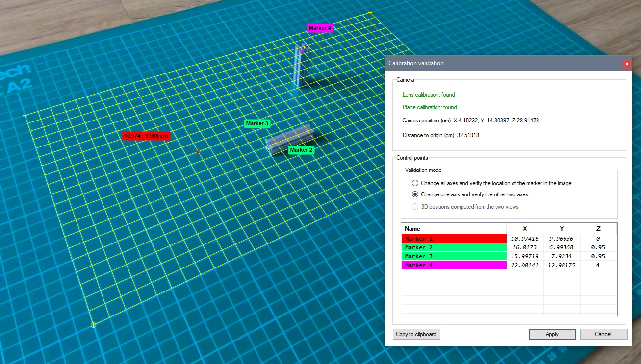Select Marker 3 name cell in table
This screenshot has height=364, width=641.
(453, 256)
